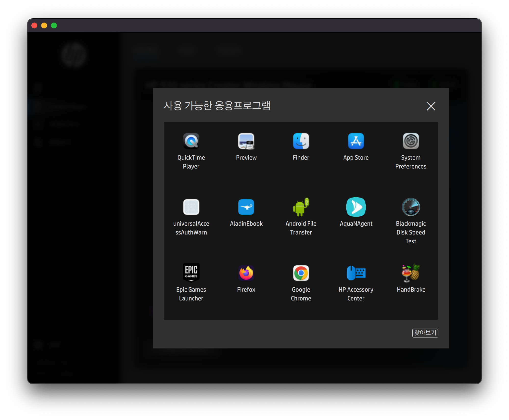The height and width of the screenshot is (420, 509).
Task: Select the QuickTime Player app icon
Action: [191, 141]
